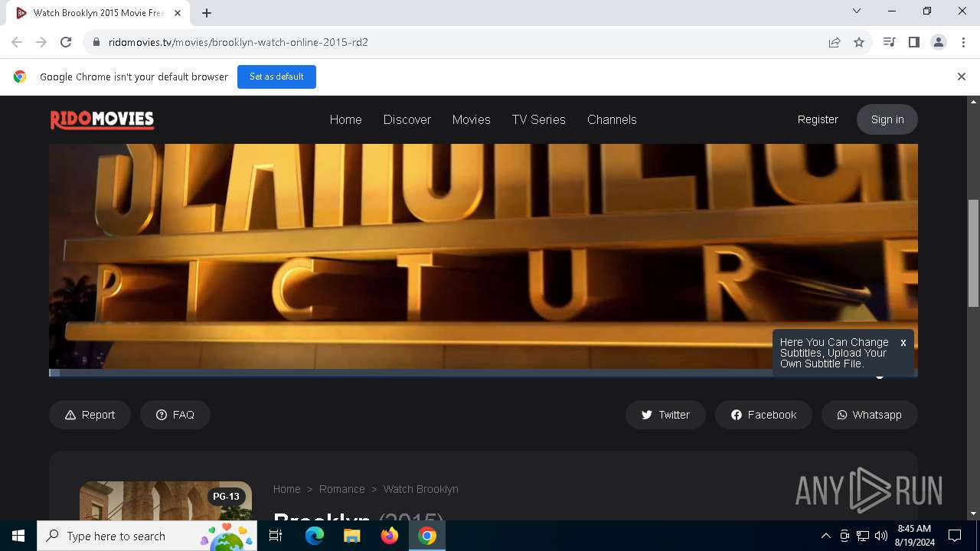Image resolution: width=980 pixels, height=551 pixels.
Task: Open Discover menu item
Action: point(407,119)
